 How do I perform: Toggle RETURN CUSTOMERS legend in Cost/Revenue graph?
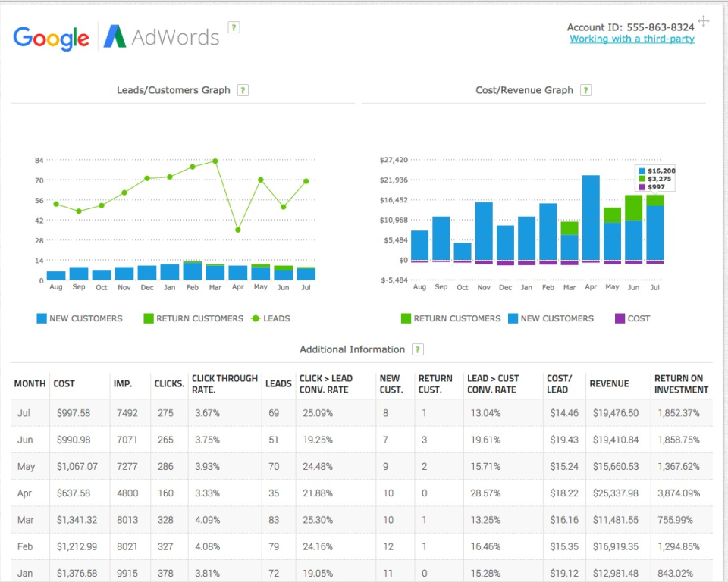(450, 318)
